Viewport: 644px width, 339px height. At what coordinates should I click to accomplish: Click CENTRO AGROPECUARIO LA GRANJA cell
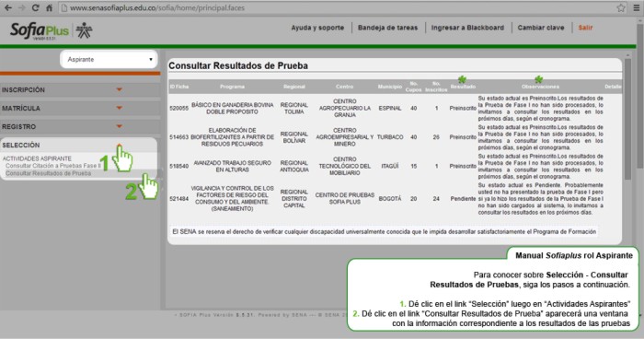[345, 108]
